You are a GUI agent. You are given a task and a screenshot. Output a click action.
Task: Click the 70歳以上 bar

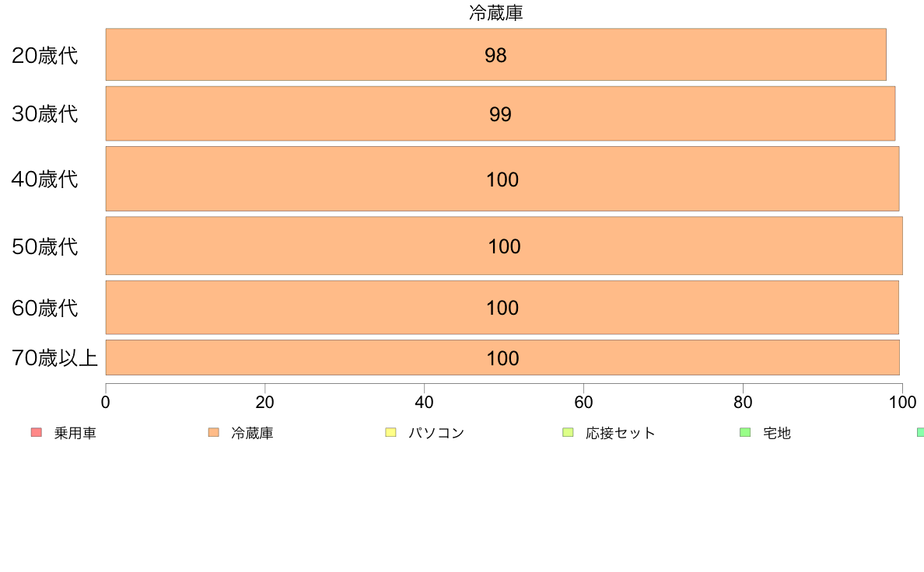click(x=502, y=357)
